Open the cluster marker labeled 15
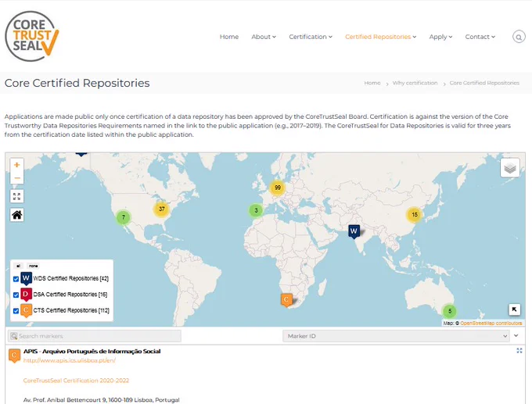Viewport: 532px width, 404px height. [415, 215]
